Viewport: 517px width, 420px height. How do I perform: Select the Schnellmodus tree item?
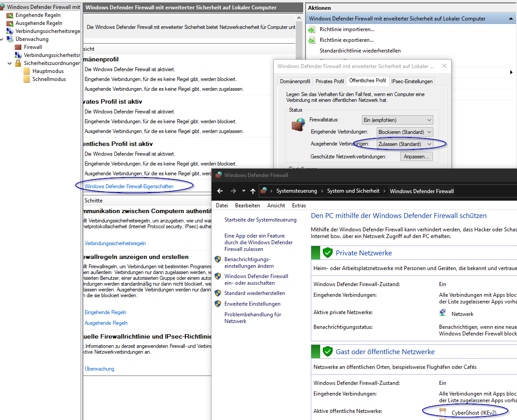[49, 79]
